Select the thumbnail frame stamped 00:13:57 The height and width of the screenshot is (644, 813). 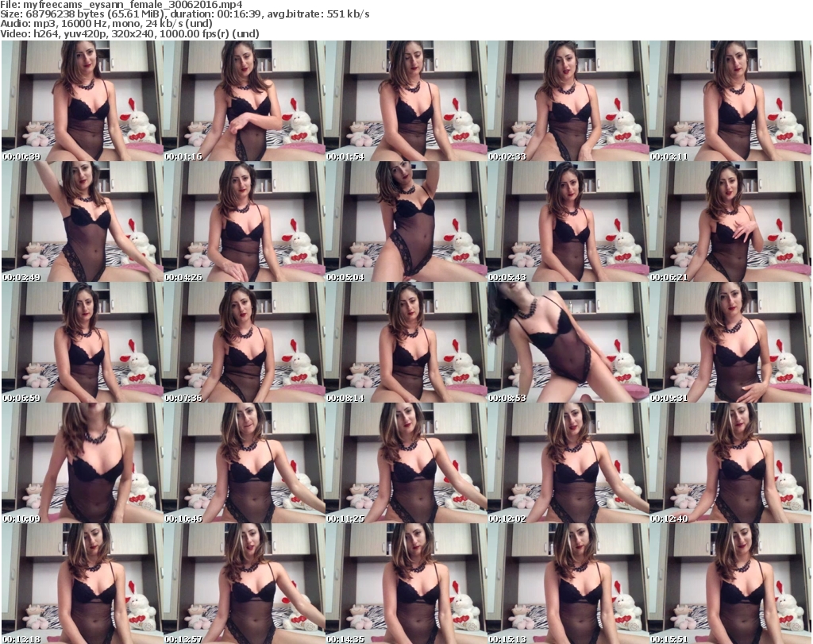pyautogui.click(x=245, y=584)
